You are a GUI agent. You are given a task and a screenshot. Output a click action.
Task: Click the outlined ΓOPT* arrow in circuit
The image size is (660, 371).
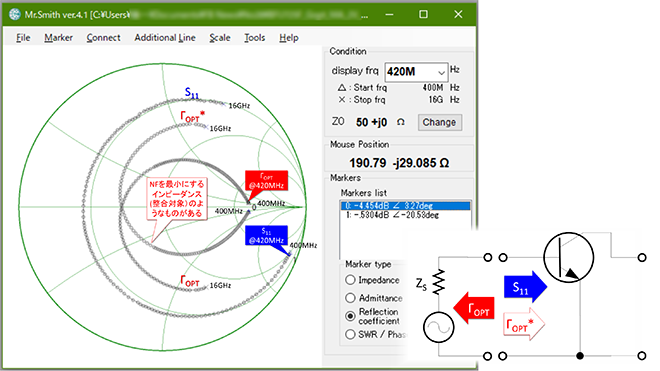coord(524,324)
